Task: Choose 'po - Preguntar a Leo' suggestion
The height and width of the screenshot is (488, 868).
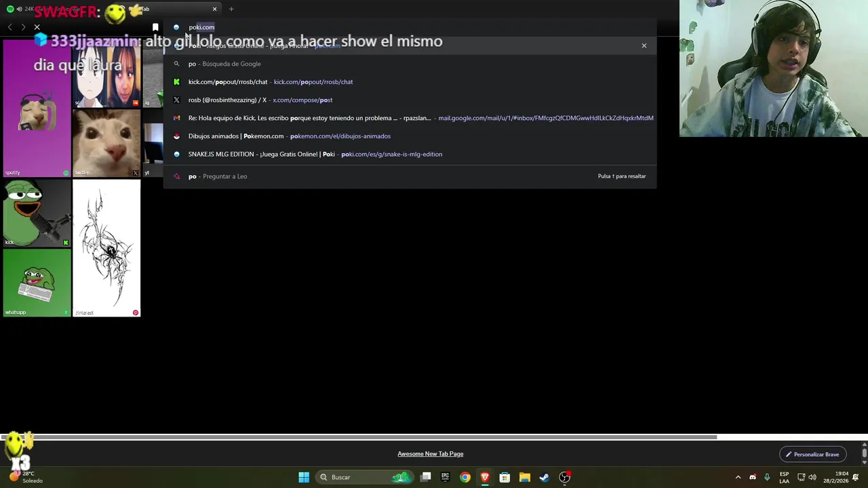Action: (410, 176)
